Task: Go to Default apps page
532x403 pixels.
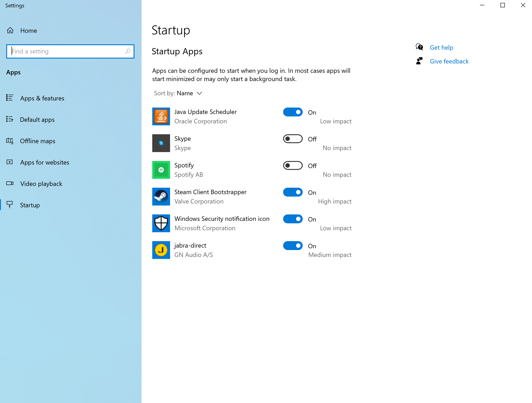Action: (x=37, y=120)
